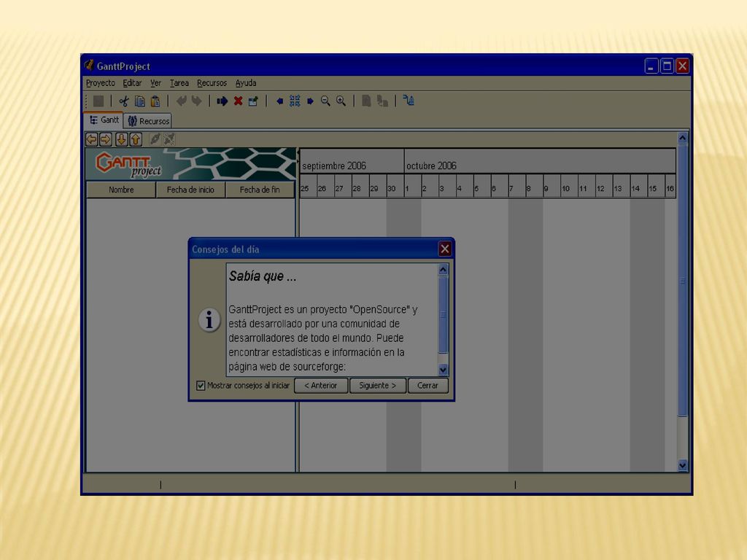
Task: Click the main chart vertical scrollbar thumb
Action: pos(683,281)
